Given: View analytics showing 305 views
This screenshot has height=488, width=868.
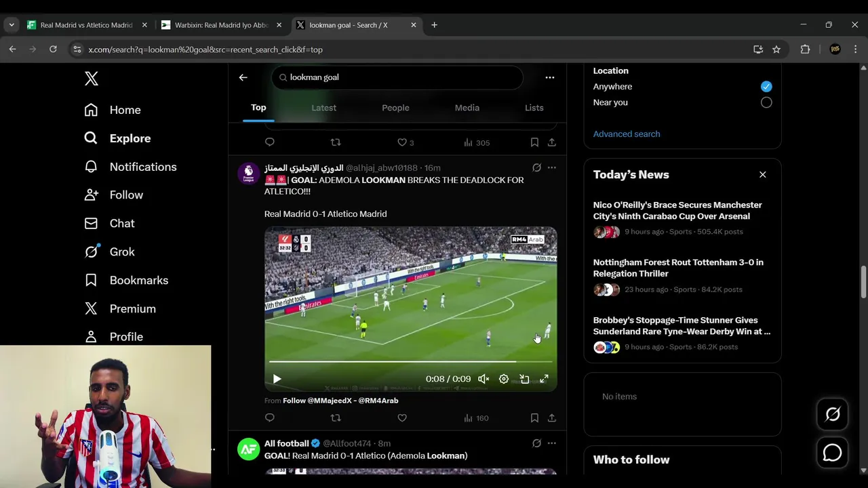Looking at the screenshot, I should (477, 142).
